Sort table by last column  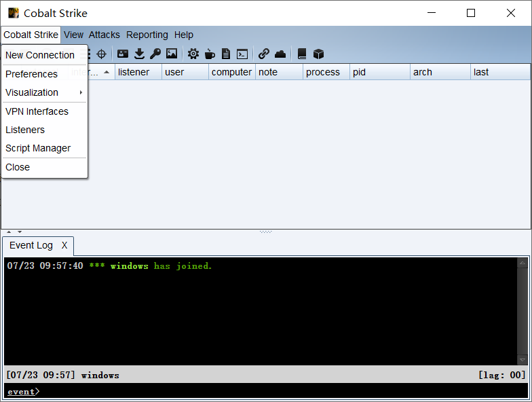coord(501,72)
